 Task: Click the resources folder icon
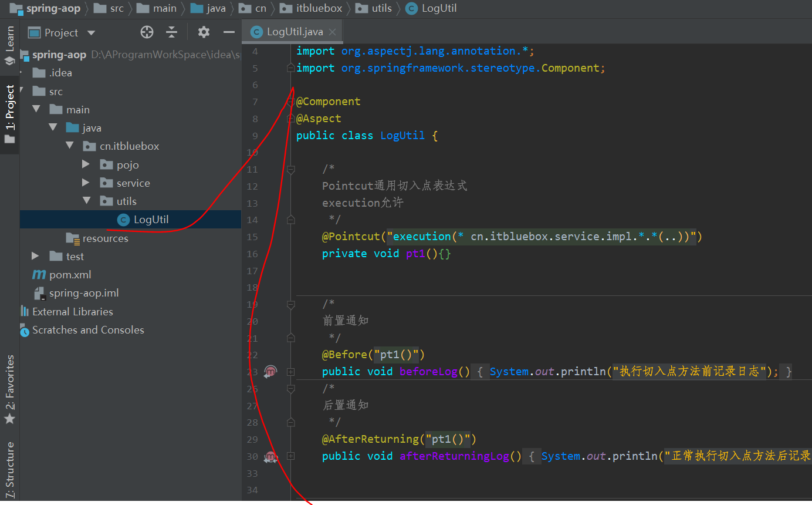tap(73, 238)
